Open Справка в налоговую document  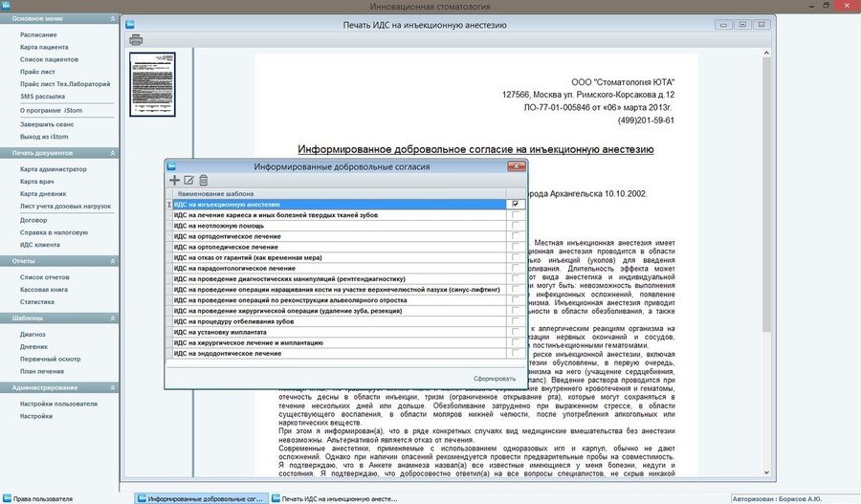pos(54,232)
